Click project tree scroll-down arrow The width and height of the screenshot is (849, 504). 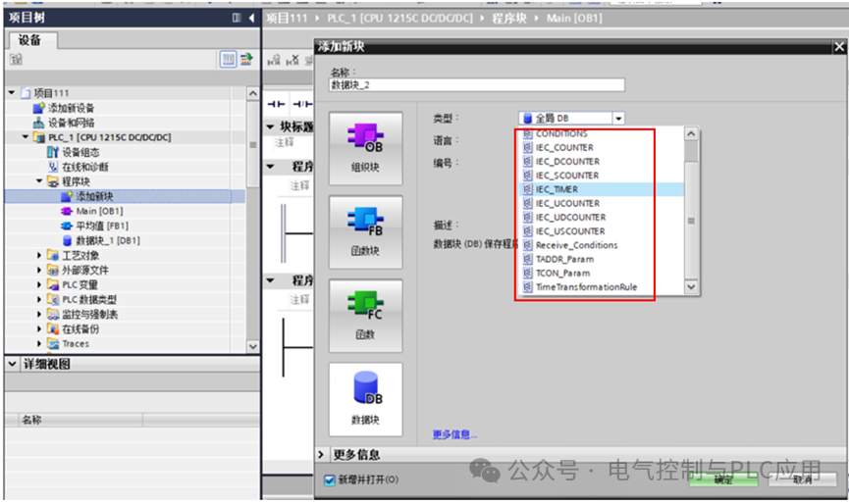253,346
